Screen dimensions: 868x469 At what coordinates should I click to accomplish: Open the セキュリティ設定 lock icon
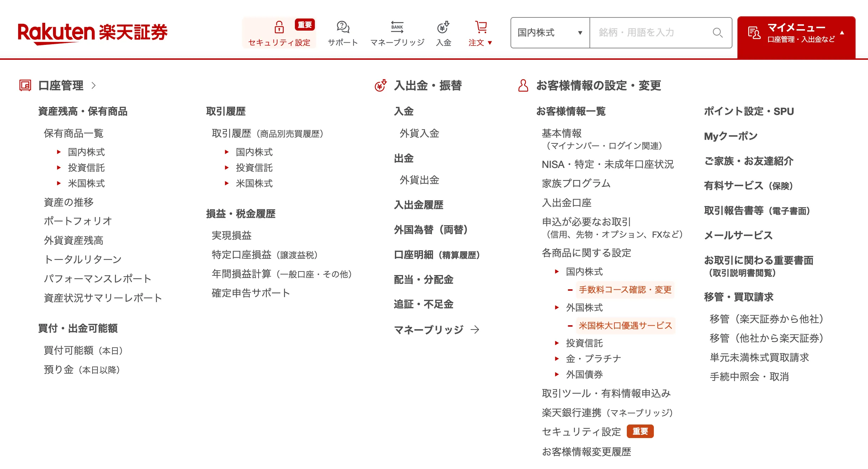point(280,27)
